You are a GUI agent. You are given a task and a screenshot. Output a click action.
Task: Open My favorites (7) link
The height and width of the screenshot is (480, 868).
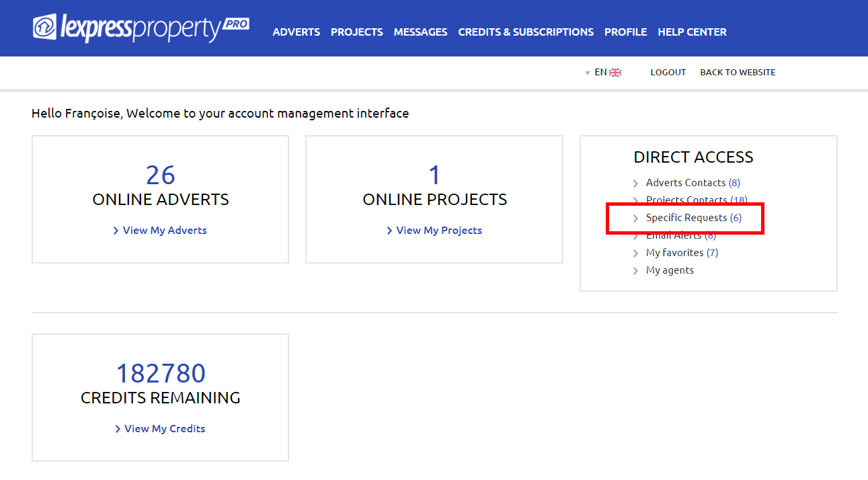(682, 253)
